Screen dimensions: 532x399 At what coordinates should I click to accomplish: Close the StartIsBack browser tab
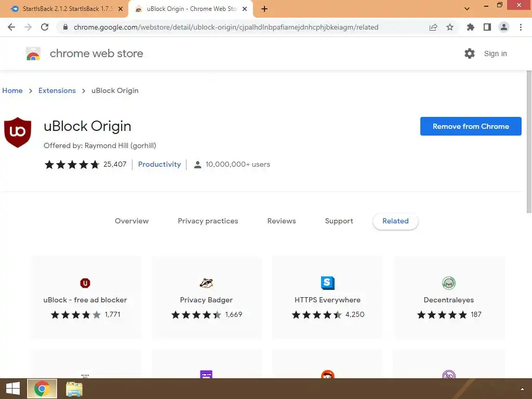121,9
